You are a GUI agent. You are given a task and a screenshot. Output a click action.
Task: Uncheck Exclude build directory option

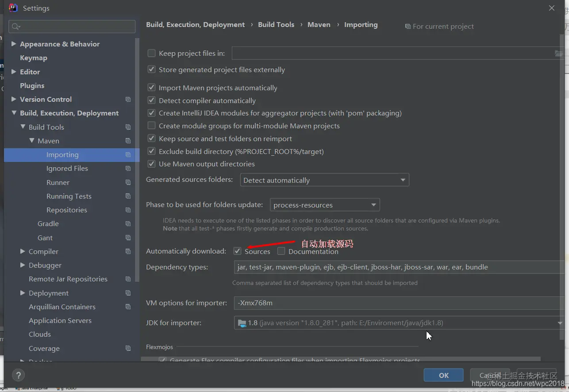coord(151,151)
